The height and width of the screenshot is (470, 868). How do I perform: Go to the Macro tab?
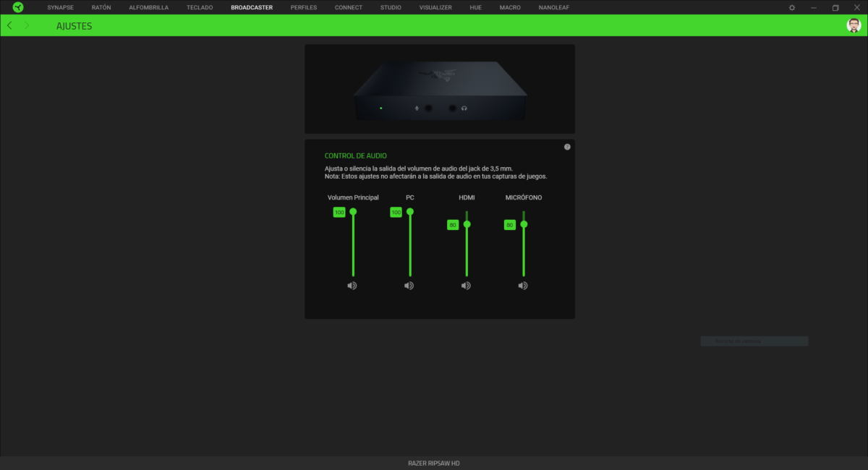[510, 7]
